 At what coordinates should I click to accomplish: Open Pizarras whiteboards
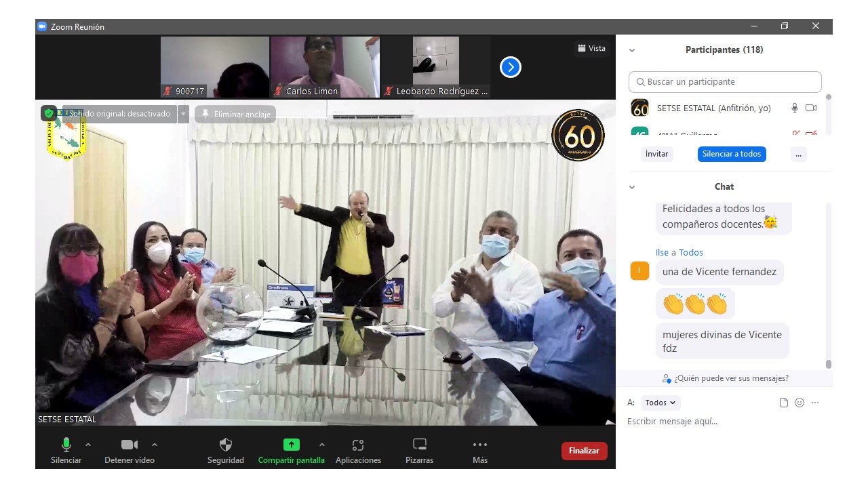coord(419,451)
